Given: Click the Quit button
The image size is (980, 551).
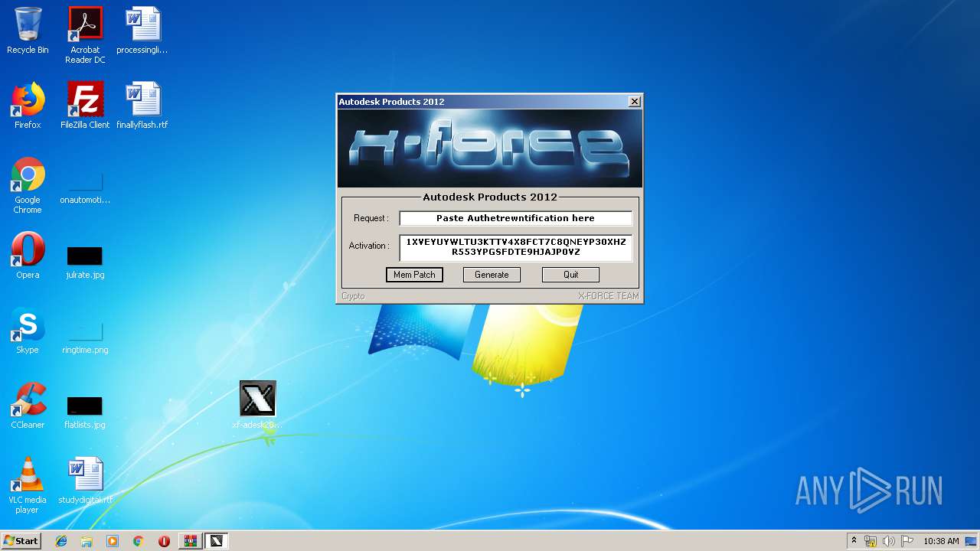Looking at the screenshot, I should [x=570, y=275].
